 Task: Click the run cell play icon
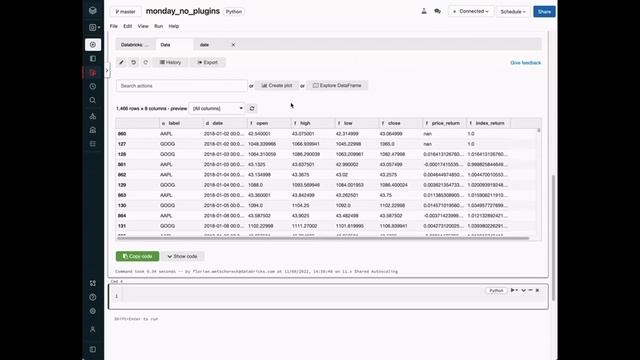(x=513, y=290)
